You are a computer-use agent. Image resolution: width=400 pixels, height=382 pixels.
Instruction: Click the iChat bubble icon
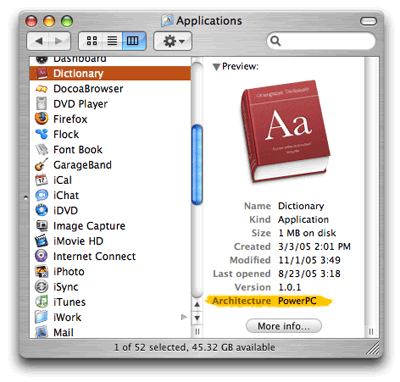pyautogui.click(x=42, y=195)
